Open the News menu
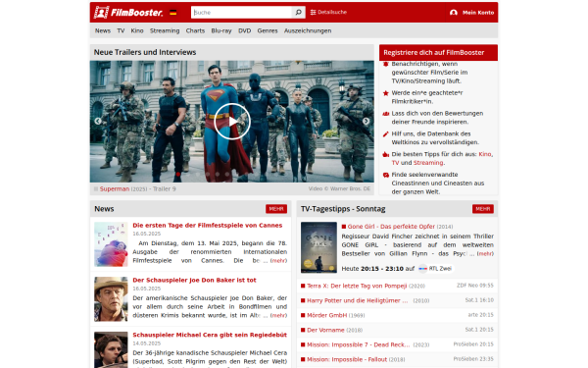Viewport: 588px width, 368px height. click(x=102, y=30)
